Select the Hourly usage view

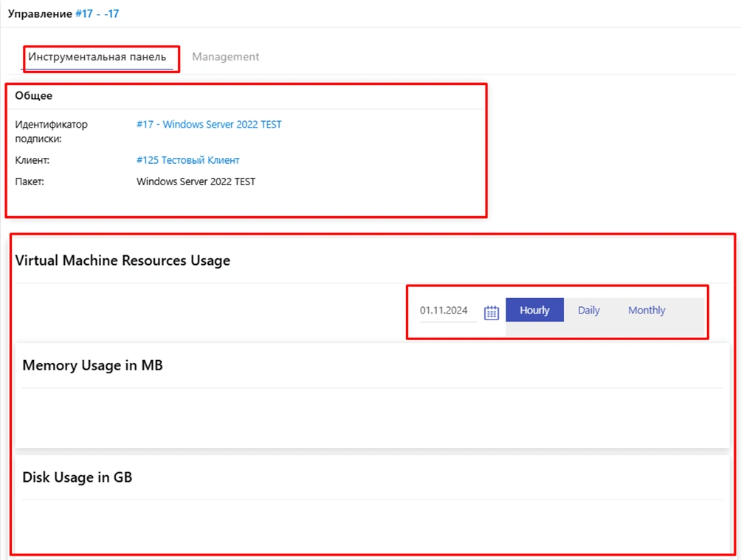coord(534,311)
